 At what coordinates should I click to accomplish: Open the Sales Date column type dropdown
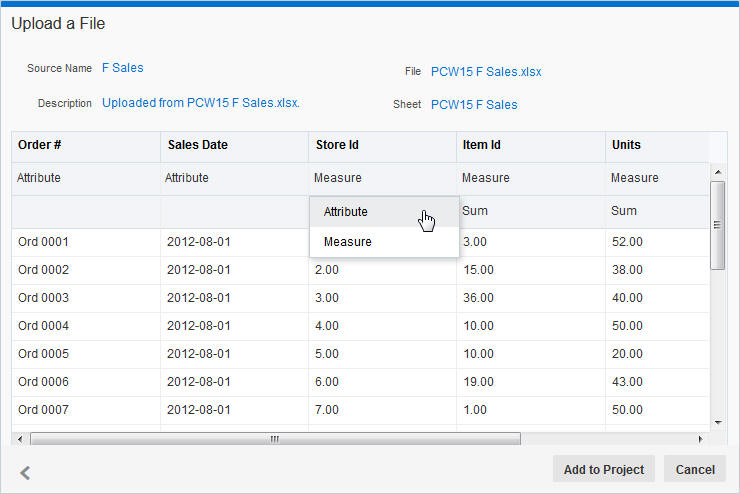pyautogui.click(x=234, y=178)
